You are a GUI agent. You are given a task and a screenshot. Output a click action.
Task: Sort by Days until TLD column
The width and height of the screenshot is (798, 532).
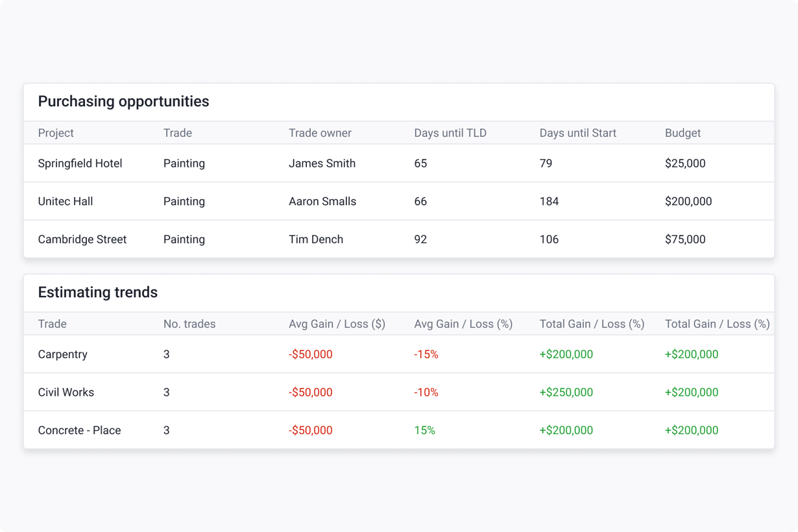point(450,133)
